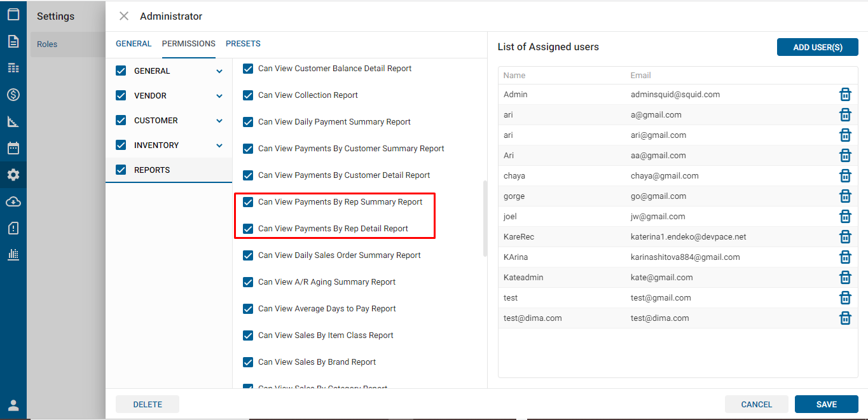This screenshot has height=420, width=868.
Task: Uncheck the REPORTS category checkbox
Action: pos(121,170)
